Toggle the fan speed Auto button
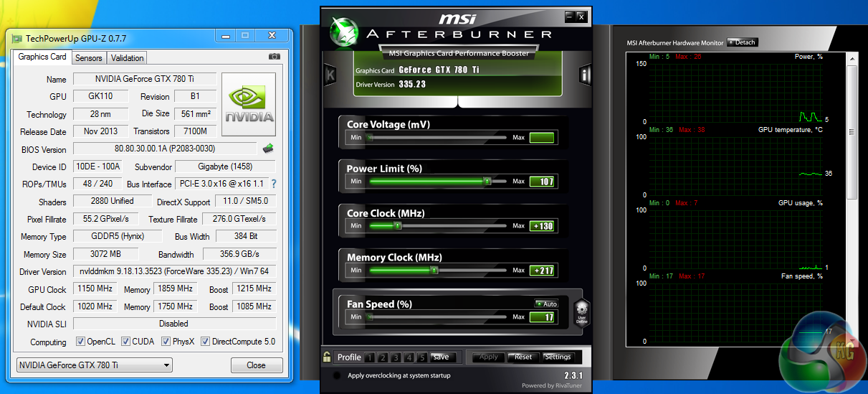 pyautogui.click(x=545, y=304)
